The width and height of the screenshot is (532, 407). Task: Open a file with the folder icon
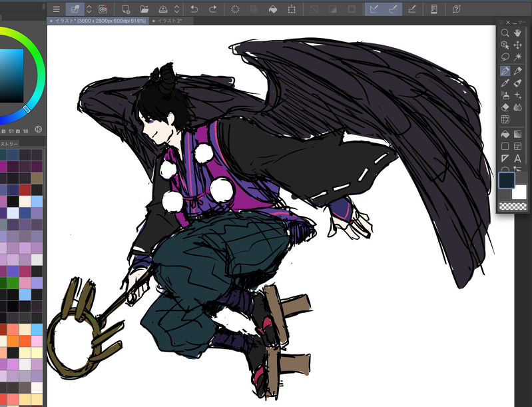tap(144, 9)
